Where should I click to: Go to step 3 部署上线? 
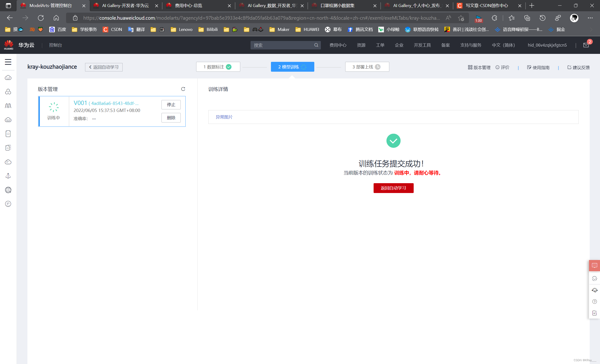click(367, 67)
